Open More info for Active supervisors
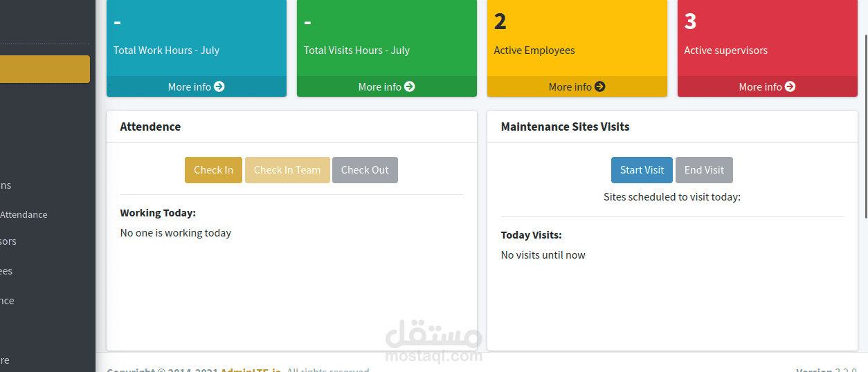868x372 pixels. pos(768,86)
